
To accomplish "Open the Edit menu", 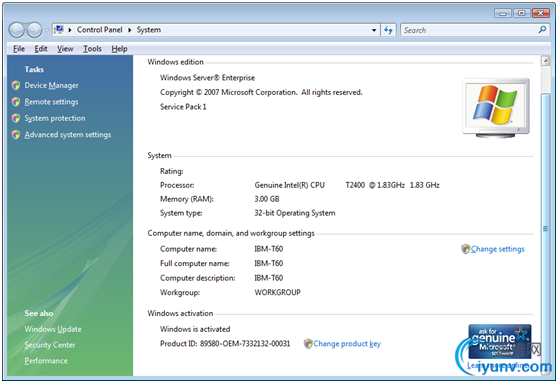I will [41, 49].
